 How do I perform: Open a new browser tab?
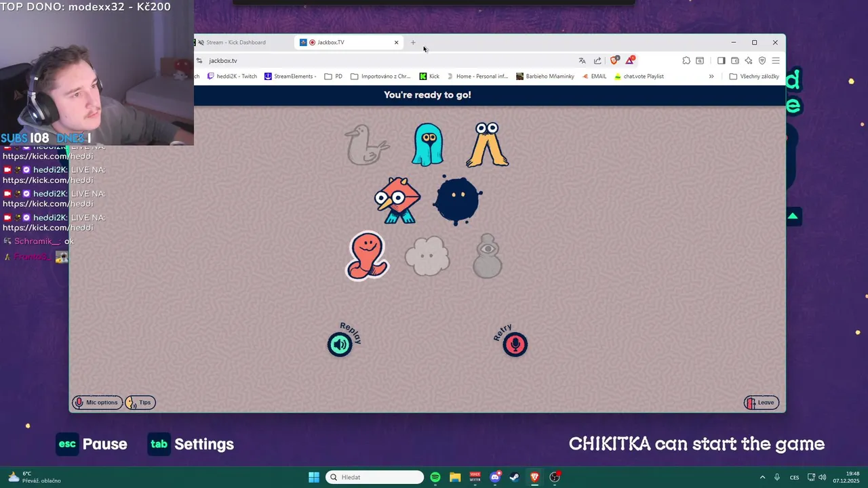[x=413, y=42]
